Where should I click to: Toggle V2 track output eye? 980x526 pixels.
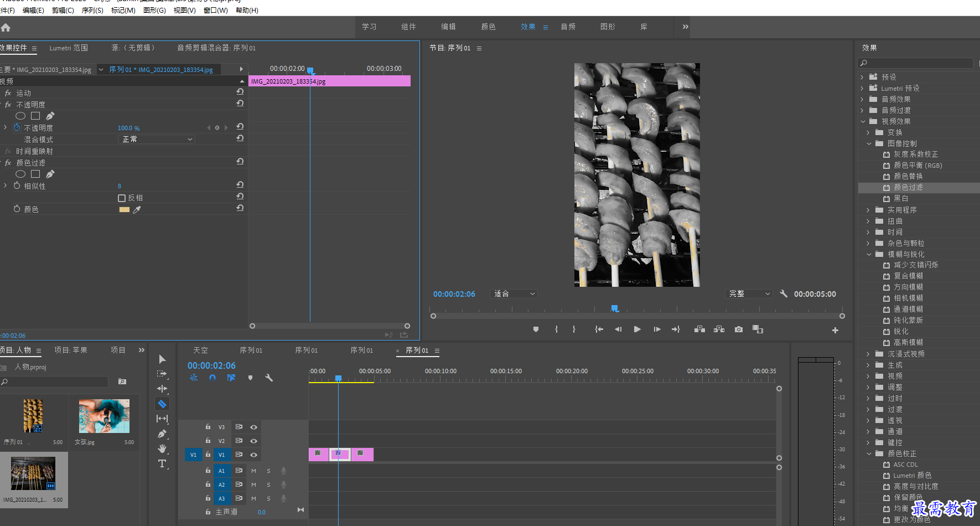tap(253, 441)
